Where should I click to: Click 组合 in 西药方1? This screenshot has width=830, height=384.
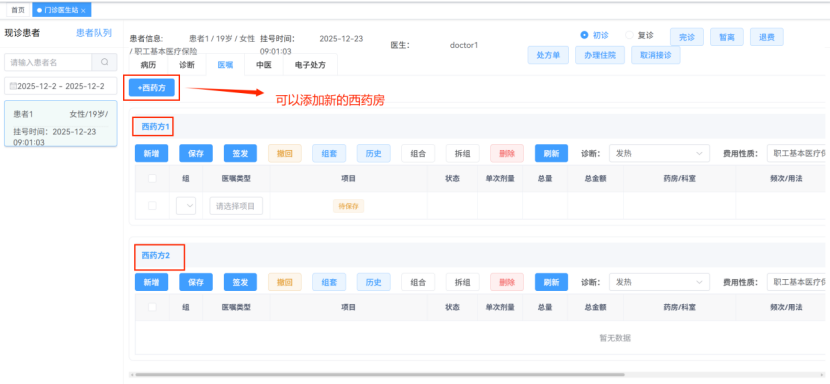[x=418, y=154]
